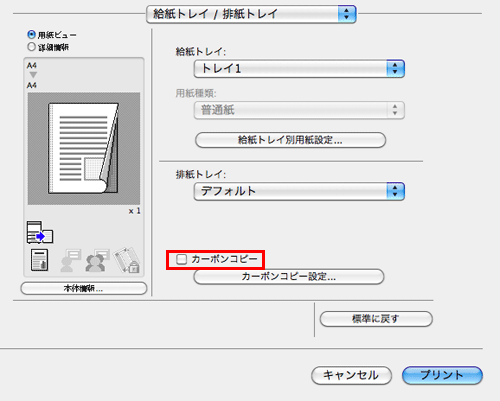The height and width of the screenshot is (401, 500).
Task: Click the 給紙トレイ別用紙設定... button
Action: [x=290, y=140]
